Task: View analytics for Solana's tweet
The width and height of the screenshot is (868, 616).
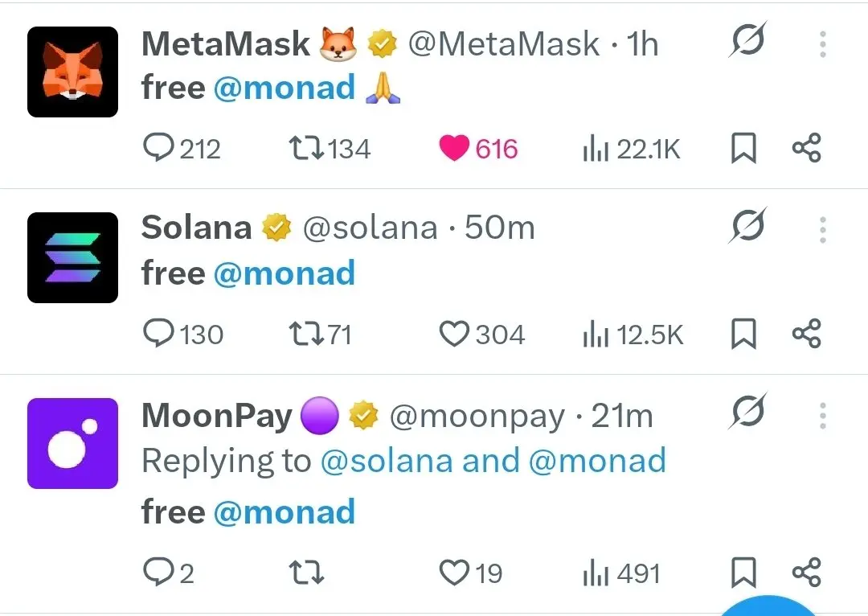Action: [x=595, y=333]
